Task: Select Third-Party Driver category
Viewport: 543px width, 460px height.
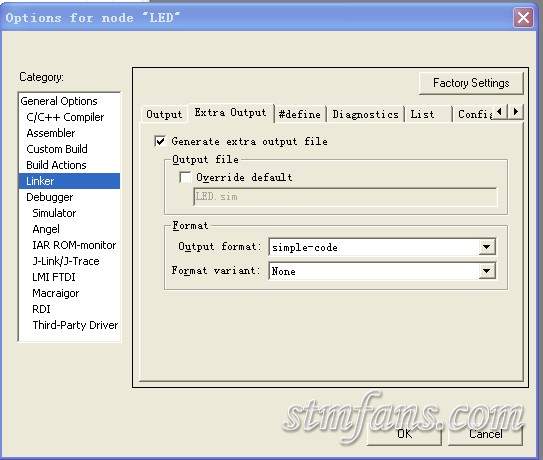Action: [x=75, y=325]
